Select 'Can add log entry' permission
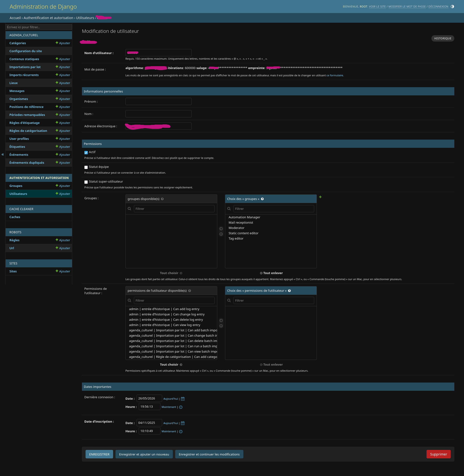Image resolution: width=464 pixels, height=476 pixels. point(171,309)
